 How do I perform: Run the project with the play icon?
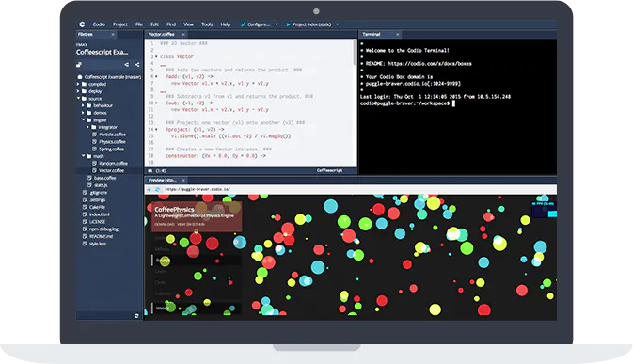pos(288,24)
